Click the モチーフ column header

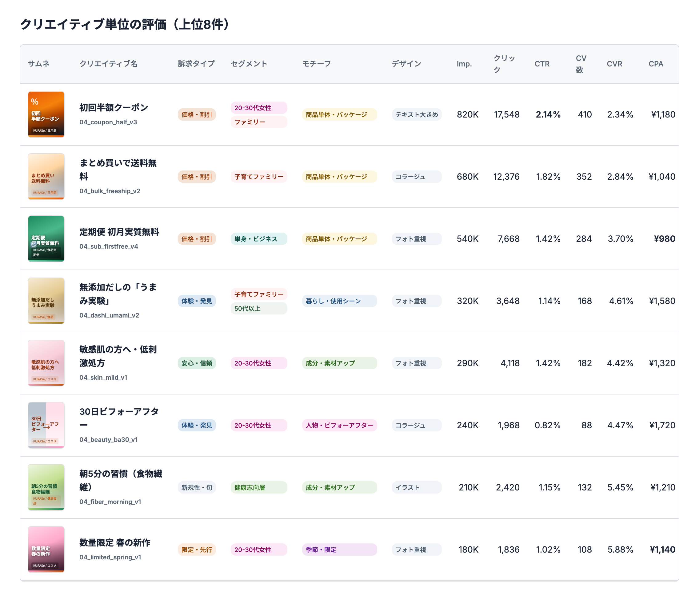pos(317,64)
